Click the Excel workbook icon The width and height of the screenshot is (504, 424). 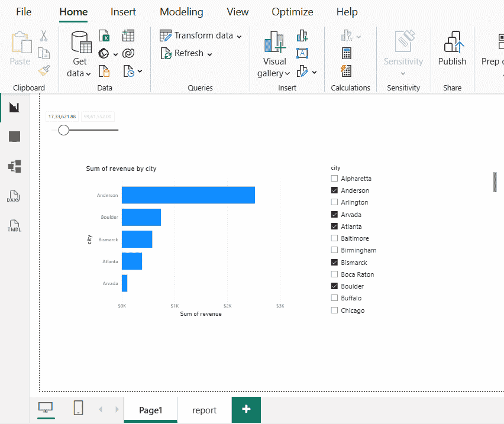click(x=104, y=35)
